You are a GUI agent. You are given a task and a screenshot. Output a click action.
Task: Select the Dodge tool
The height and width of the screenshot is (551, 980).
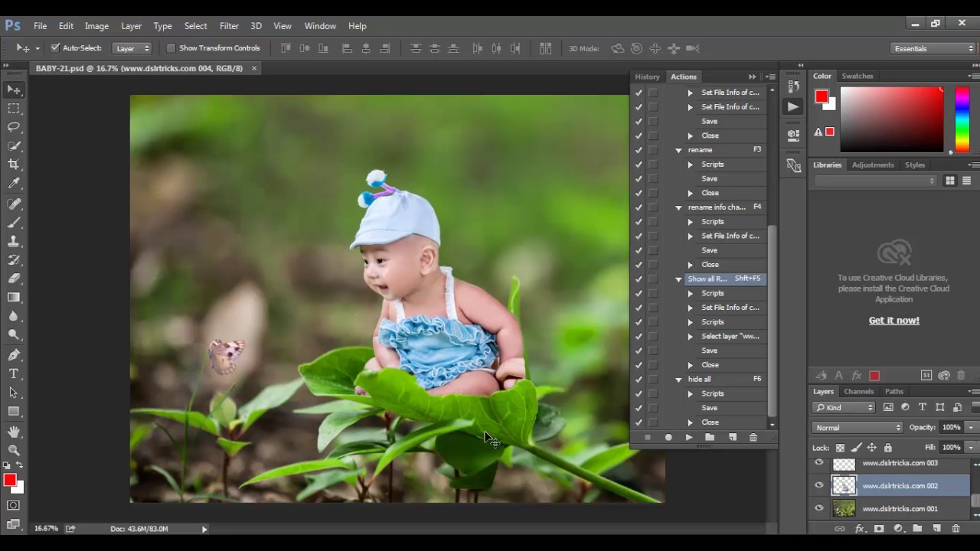coord(14,335)
